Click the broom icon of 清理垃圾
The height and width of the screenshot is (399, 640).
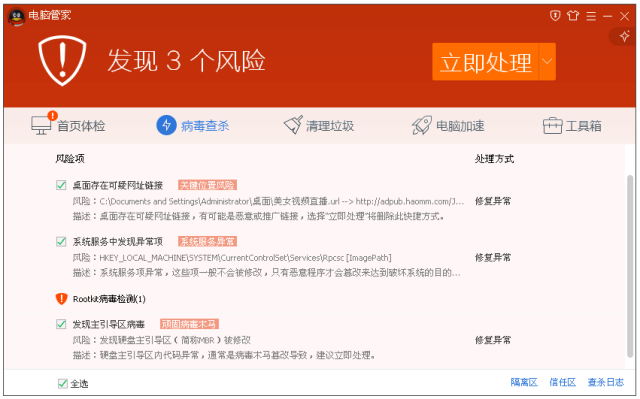coord(293,125)
